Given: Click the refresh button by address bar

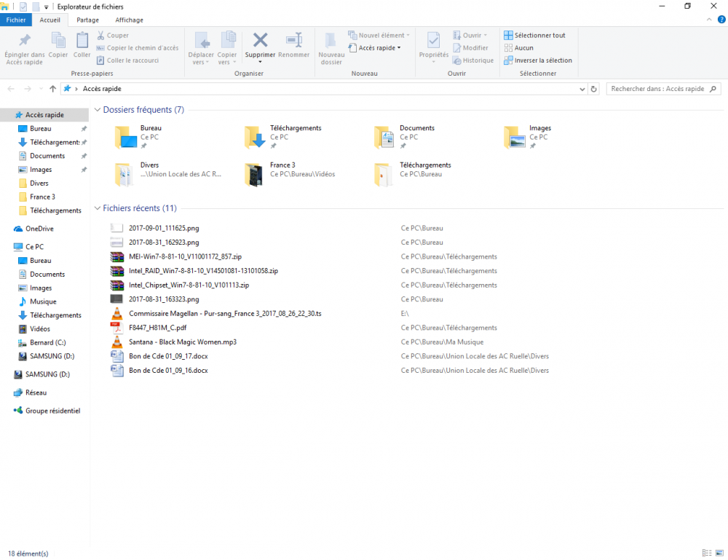Looking at the screenshot, I should point(594,89).
